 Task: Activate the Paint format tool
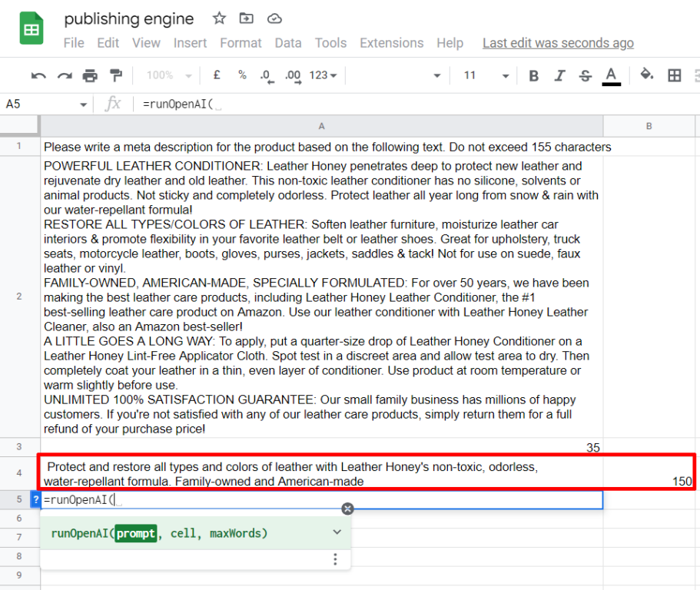point(116,75)
